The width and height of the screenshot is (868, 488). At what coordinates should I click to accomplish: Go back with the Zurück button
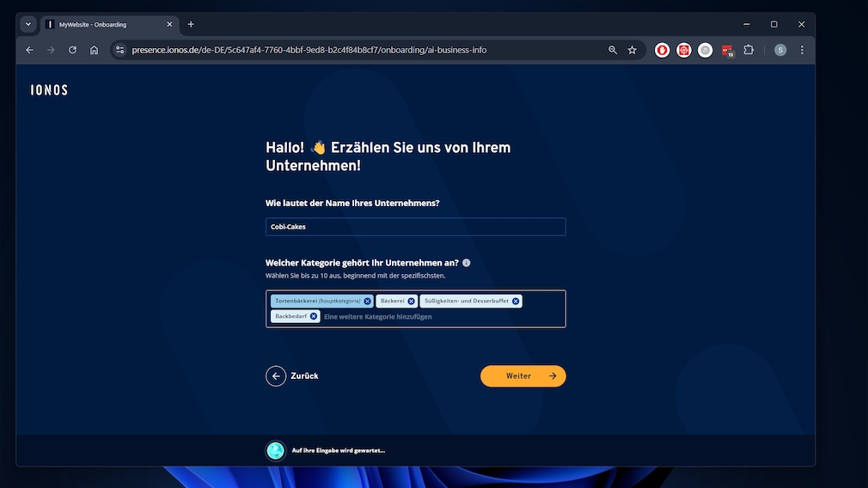coord(292,375)
